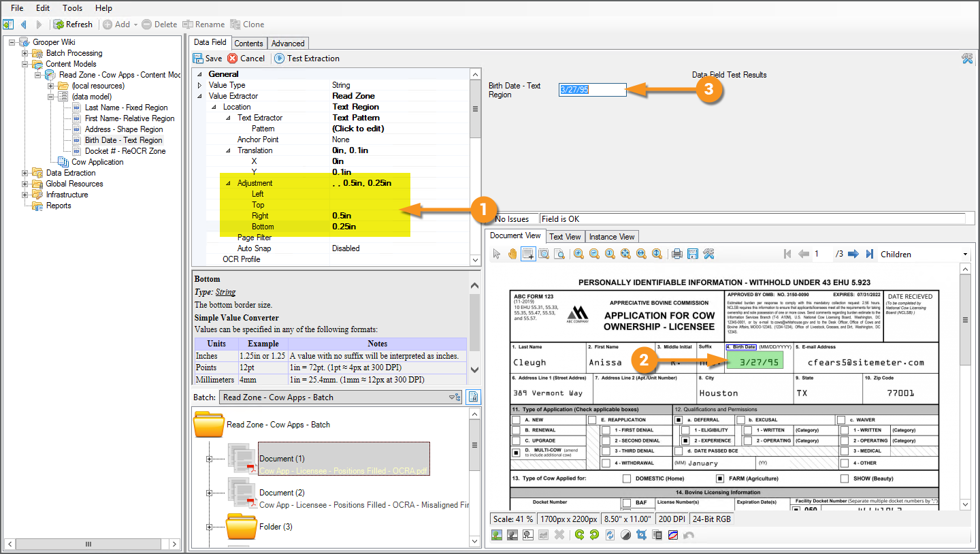This screenshot has height=554, width=980.
Task: Click the print icon in viewer toolbar
Action: [x=676, y=254]
